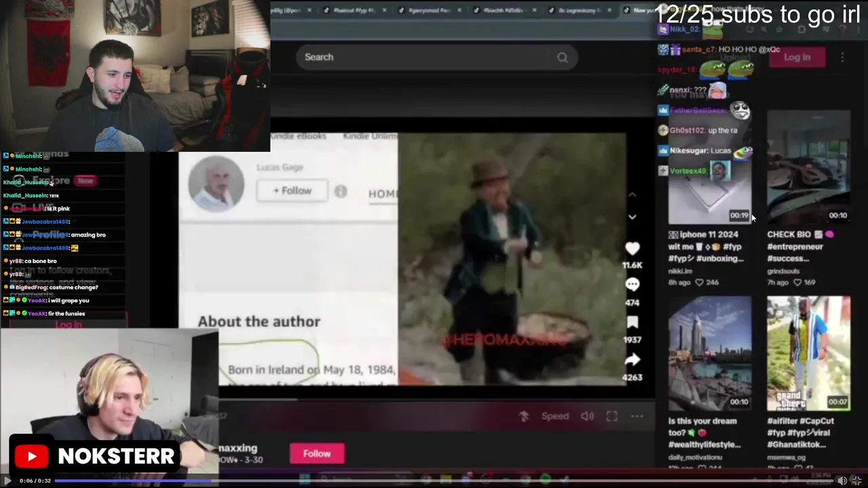Click the '#aifilter #CapCut' caption text
Viewport: 868px width, 488px height.
pos(800,432)
